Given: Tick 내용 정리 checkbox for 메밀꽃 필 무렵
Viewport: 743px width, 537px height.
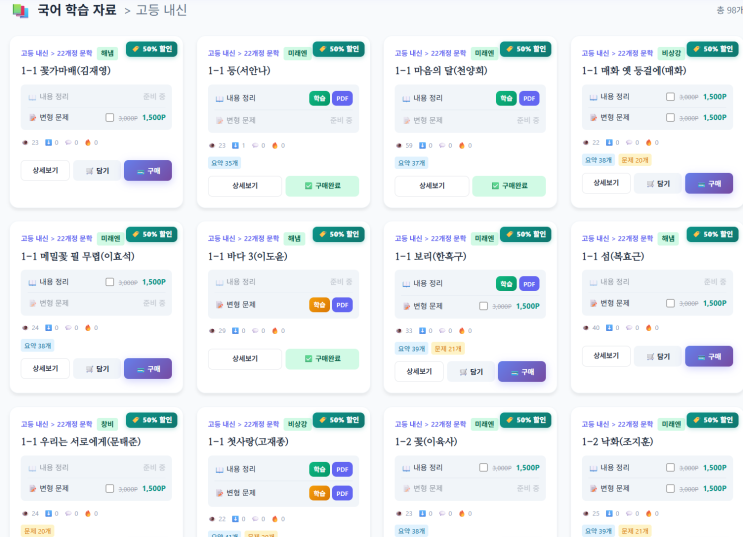Looking at the screenshot, I should [x=110, y=282].
